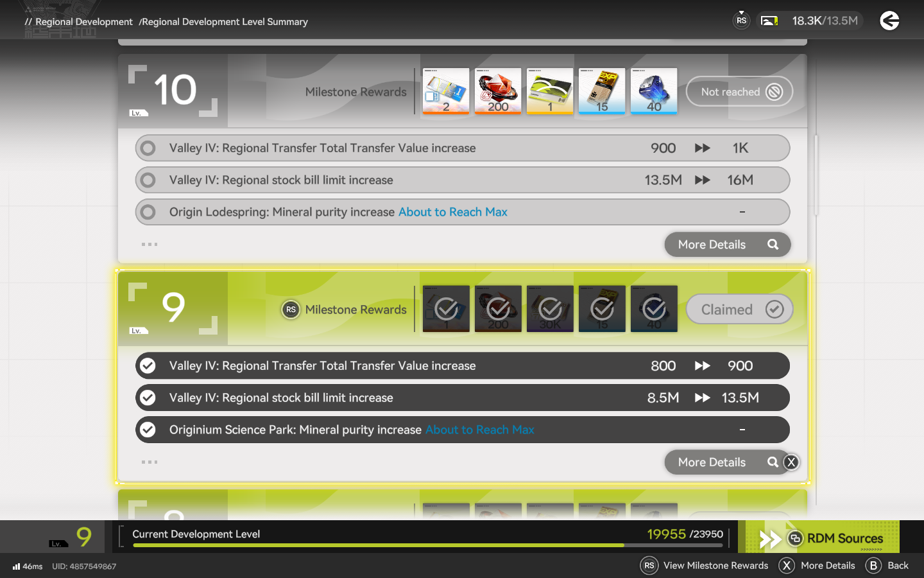Click the Lv. 9 indicator at bottom left
Image resolution: width=924 pixels, height=578 pixels.
click(71, 536)
